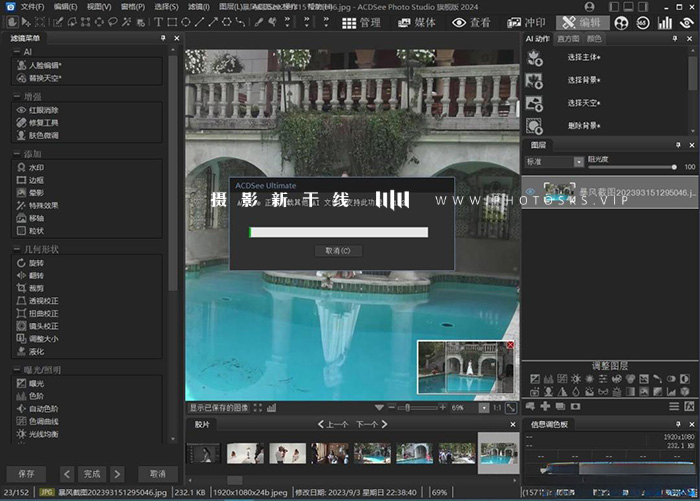Pin the AI 动作 panel with its pushpin
Image resolution: width=700 pixels, height=501 pixels.
pos(675,39)
